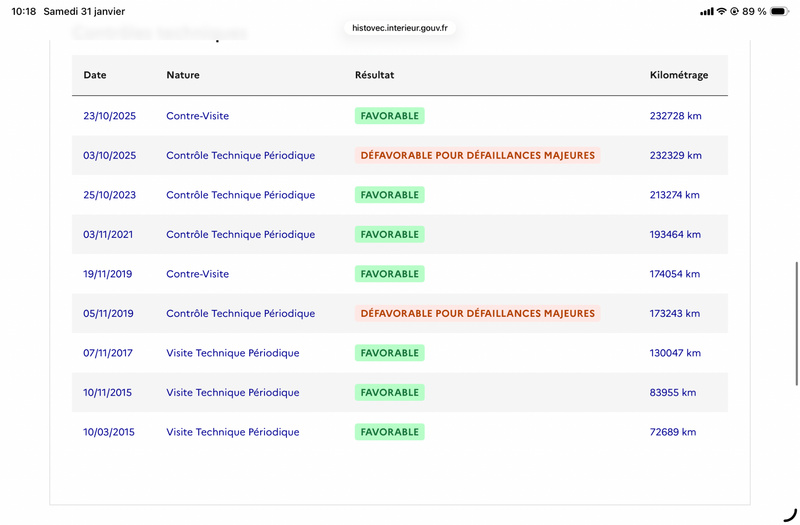Image resolution: width=800 pixels, height=525 pixels.
Task: Open the Contre-Visite entry from 19/11/2019
Action: tap(197, 274)
